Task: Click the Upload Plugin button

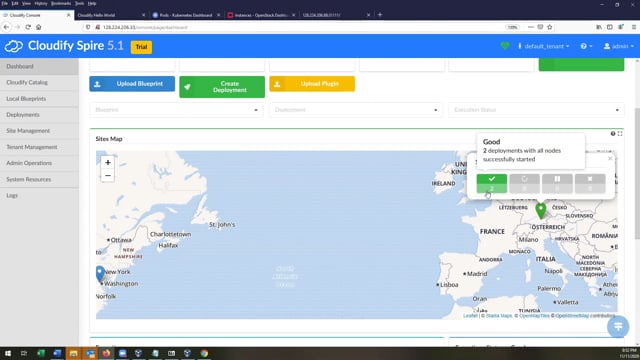Action: (312, 84)
